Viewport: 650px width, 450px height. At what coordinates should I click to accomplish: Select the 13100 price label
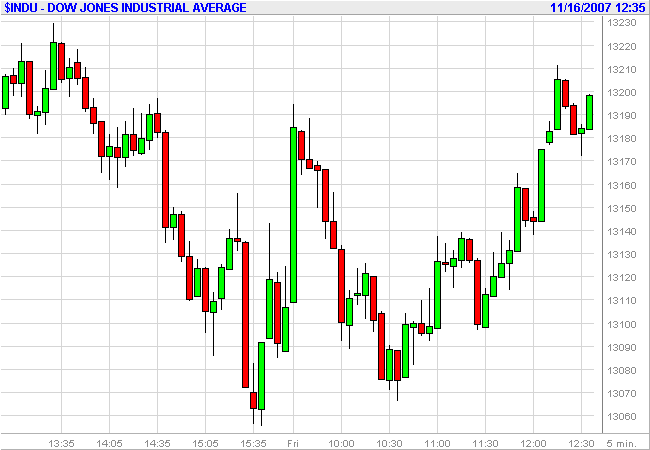pyautogui.click(x=621, y=324)
